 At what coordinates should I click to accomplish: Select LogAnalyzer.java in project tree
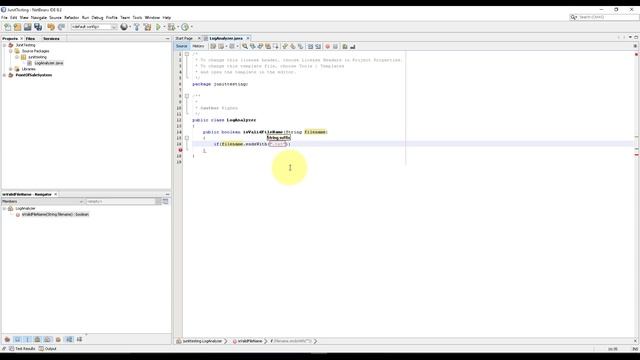point(49,63)
